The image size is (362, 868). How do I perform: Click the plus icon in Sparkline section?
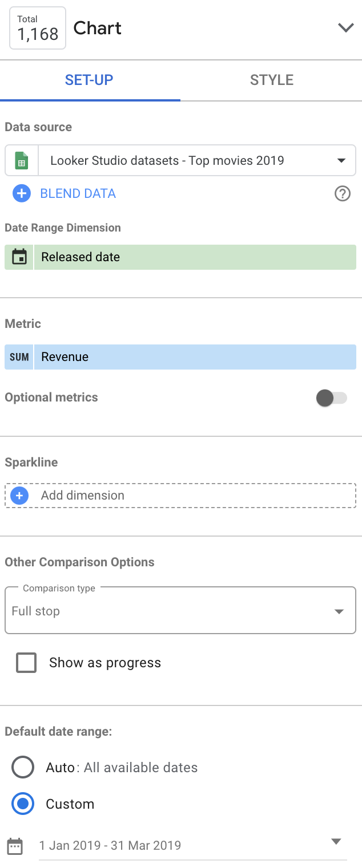19,496
